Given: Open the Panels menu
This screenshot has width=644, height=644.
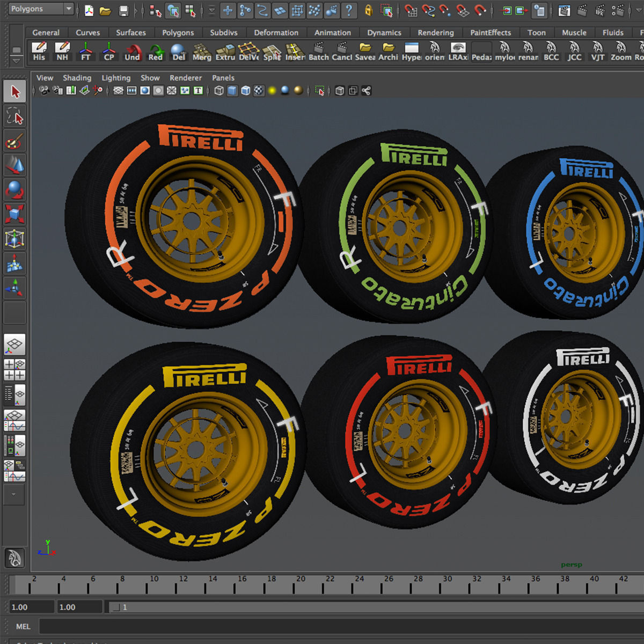Looking at the screenshot, I should click(x=223, y=78).
